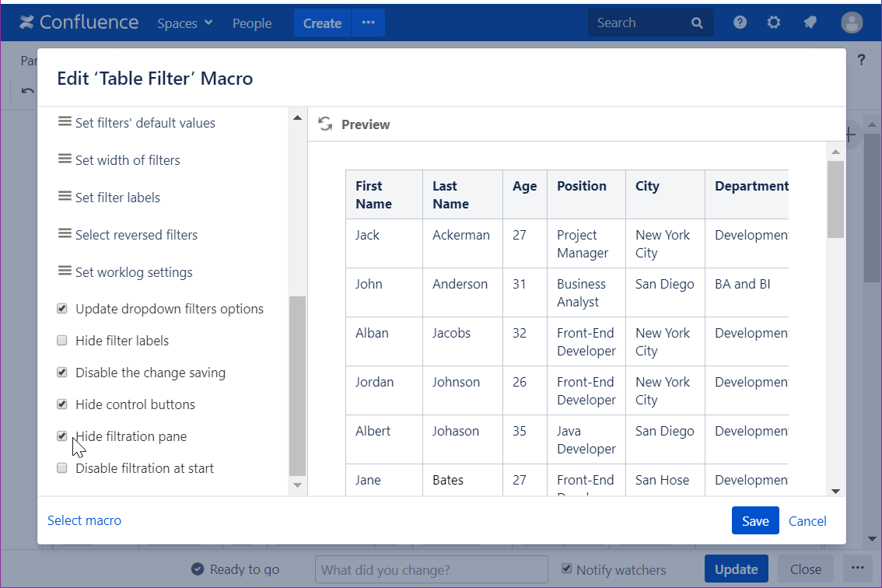The height and width of the screenshot is (588, 882).
Task: Click the ellipsis button next to Create
Action: click(x=368, y=23)
